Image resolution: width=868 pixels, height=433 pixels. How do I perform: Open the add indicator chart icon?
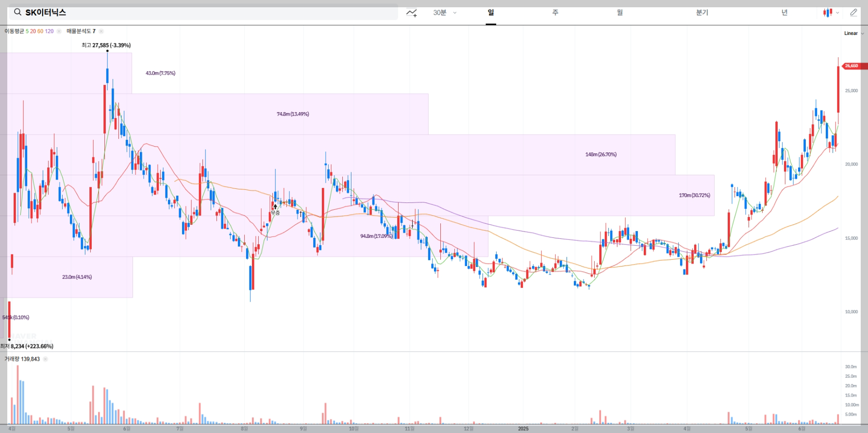[412, 13]
